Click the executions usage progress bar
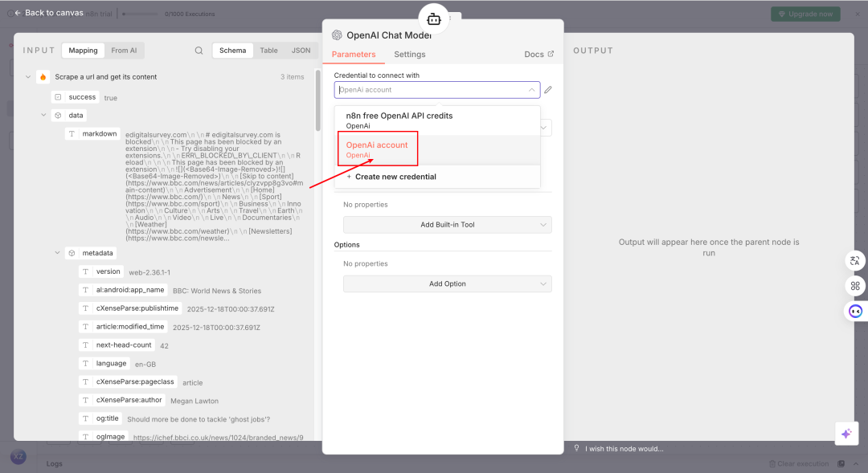The height and width of the screenshot is (473, 868). (140, 14)
